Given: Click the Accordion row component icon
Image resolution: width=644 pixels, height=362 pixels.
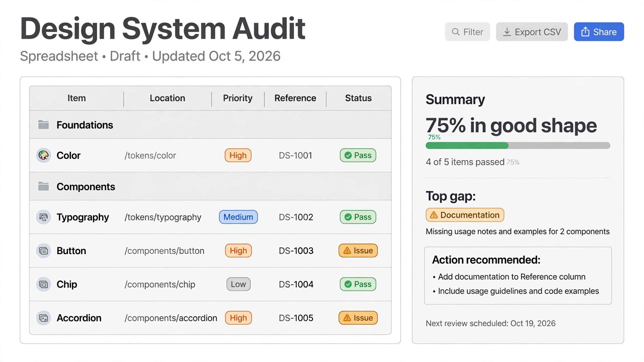Looking at the screenshot, I should click(x=43, y=318).
